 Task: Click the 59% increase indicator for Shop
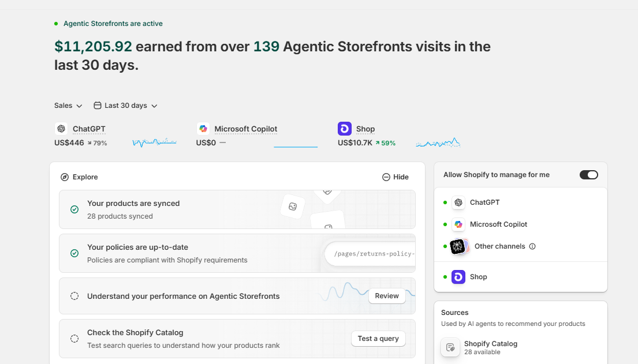(x=385, y=143)
